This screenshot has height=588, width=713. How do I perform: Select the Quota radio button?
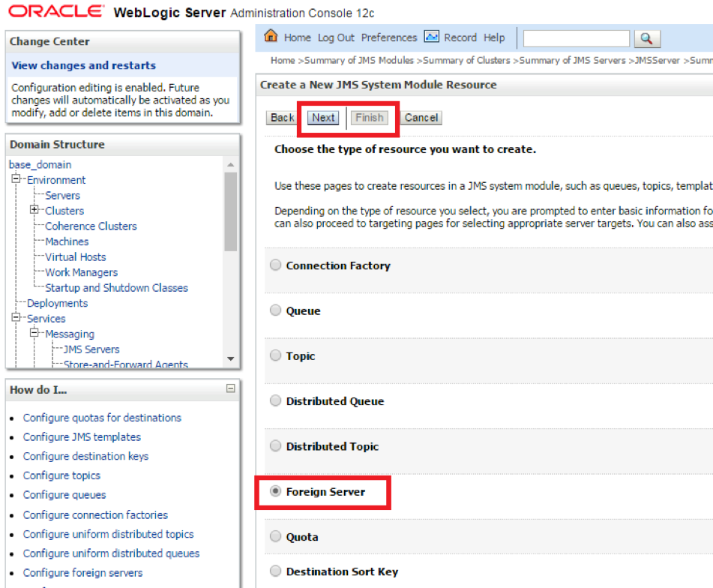[x=276, y=537]
